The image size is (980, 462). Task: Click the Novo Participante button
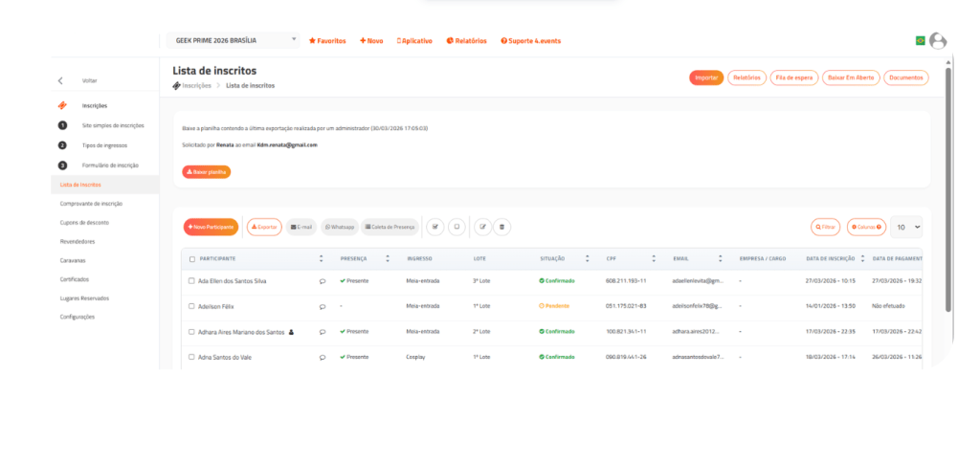[x=211, y=227]
